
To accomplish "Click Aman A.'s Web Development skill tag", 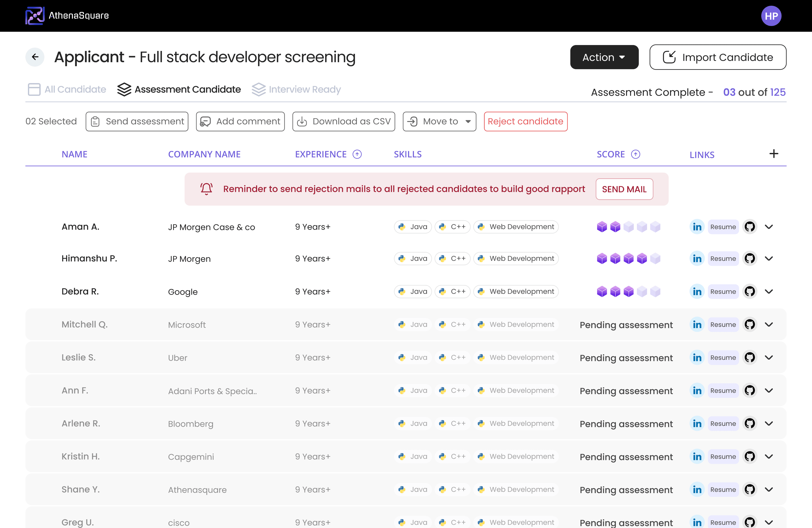I will point(515,227).
